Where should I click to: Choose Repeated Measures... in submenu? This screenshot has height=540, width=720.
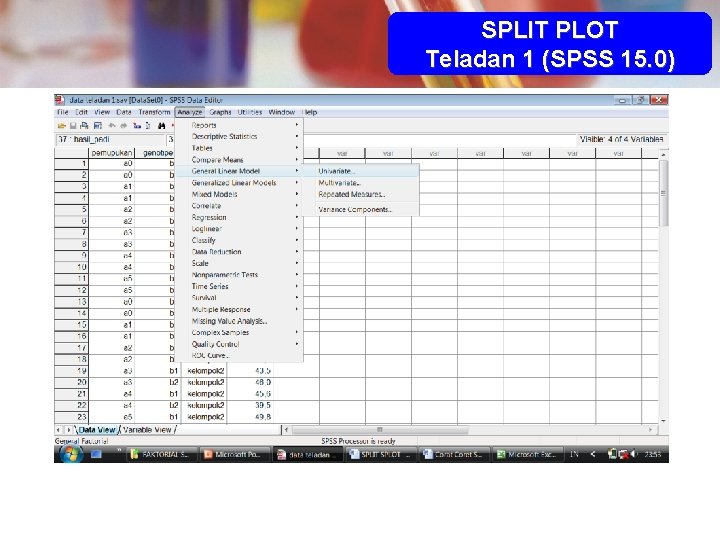[361, 194]
